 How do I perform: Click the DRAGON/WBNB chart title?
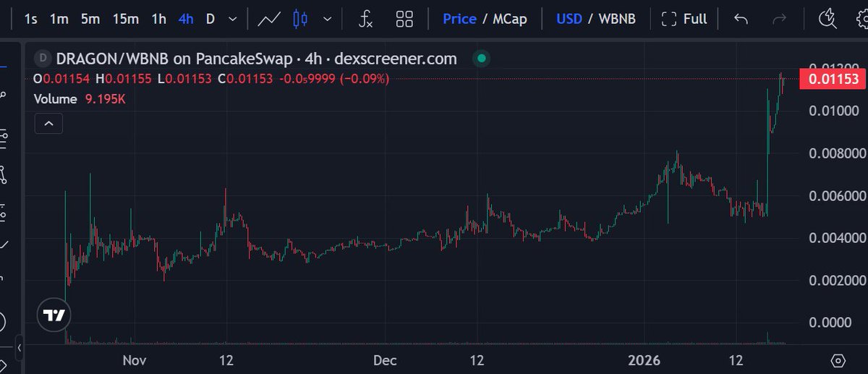(257, 59)
